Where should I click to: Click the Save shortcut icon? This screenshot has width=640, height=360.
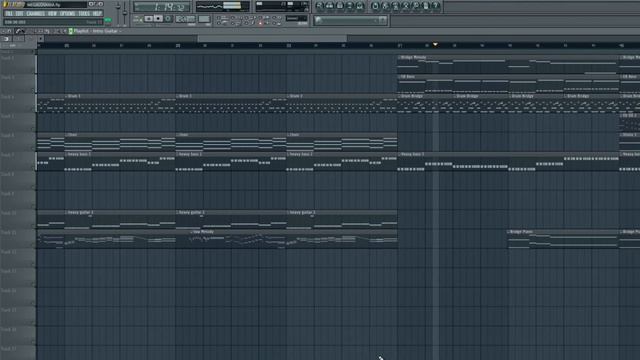pyautogui.click(x=386, y=6)
